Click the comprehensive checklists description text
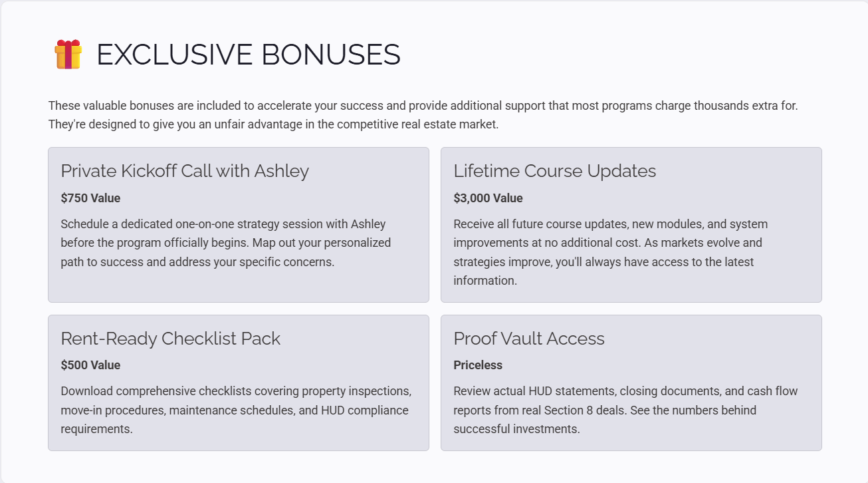 pyautogui.click(x=236, y=410)
